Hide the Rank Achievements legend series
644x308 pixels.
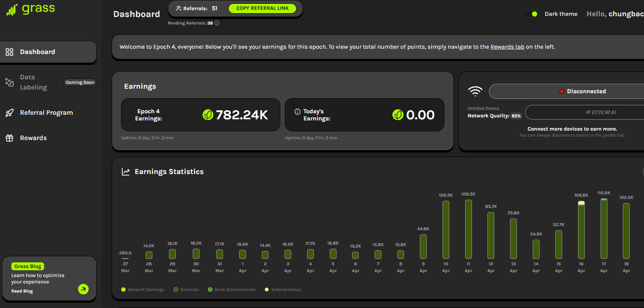(x=232, y=290)
